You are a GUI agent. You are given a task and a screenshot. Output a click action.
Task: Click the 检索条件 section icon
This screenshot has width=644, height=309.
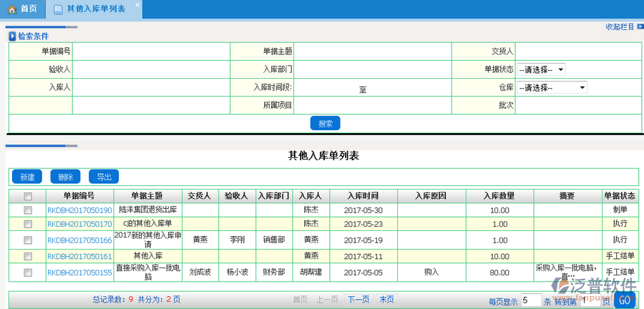11,36
